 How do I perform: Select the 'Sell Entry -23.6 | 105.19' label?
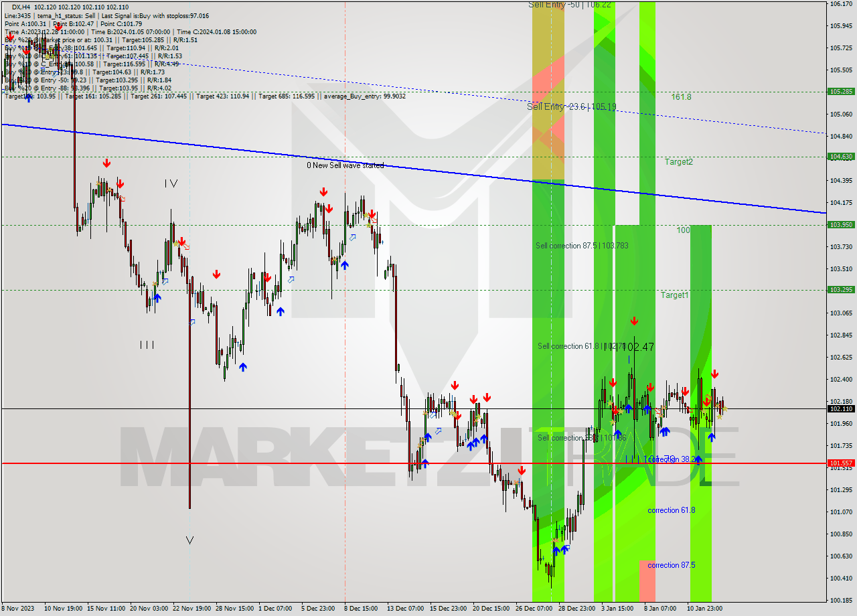(572, 106)
